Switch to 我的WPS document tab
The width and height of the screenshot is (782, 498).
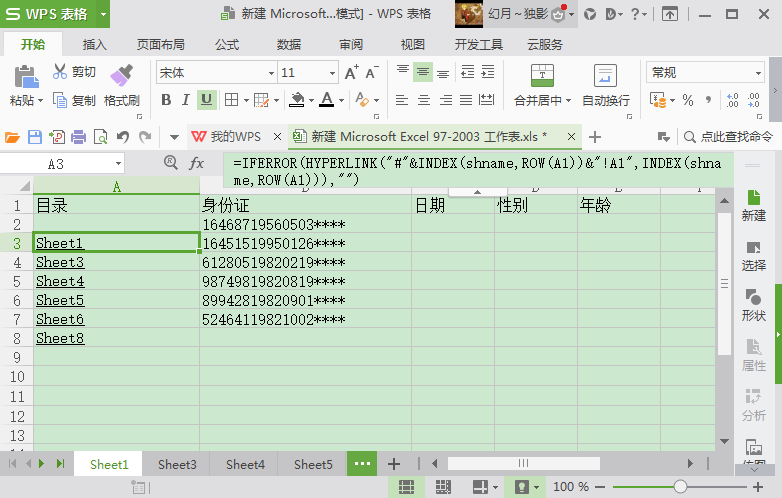click(x=235, y=137)
